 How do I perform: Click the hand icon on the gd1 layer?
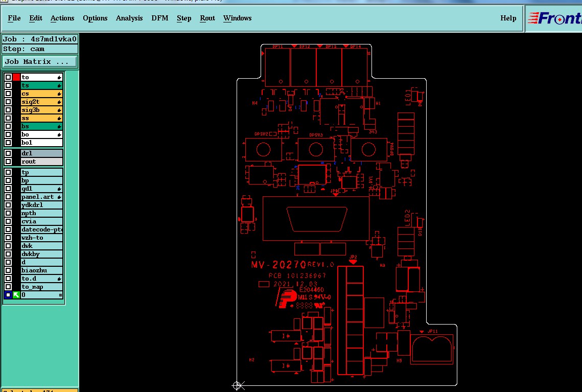(x=59, y=189)
